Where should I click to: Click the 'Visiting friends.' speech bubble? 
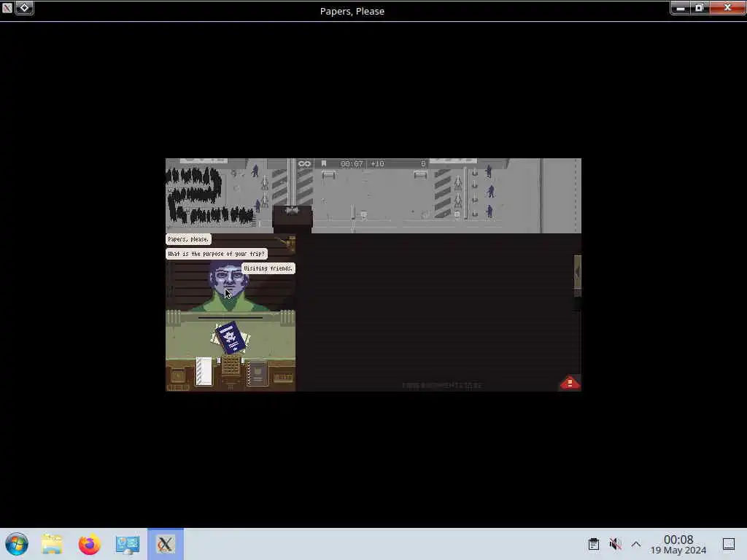268,268
